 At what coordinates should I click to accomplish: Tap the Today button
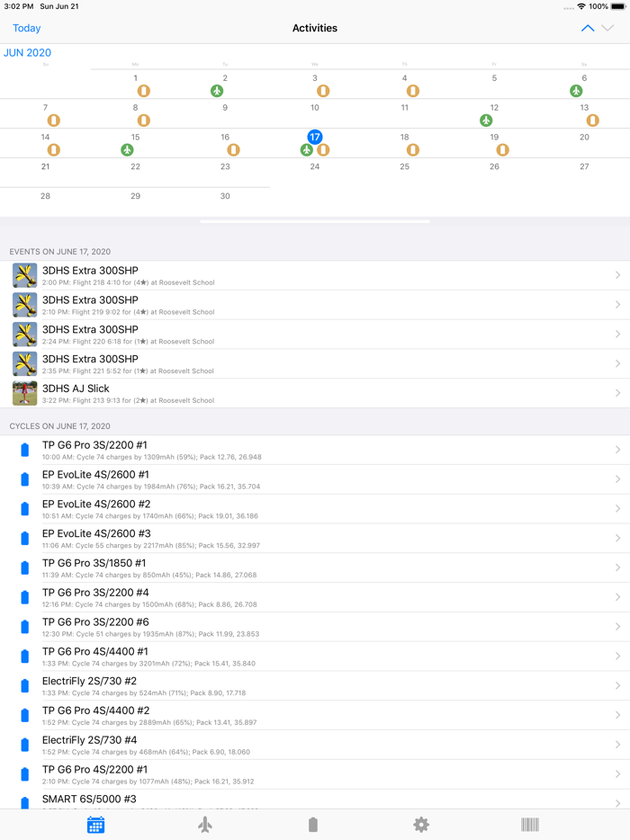pyautogui.click(x=27, y=28)
